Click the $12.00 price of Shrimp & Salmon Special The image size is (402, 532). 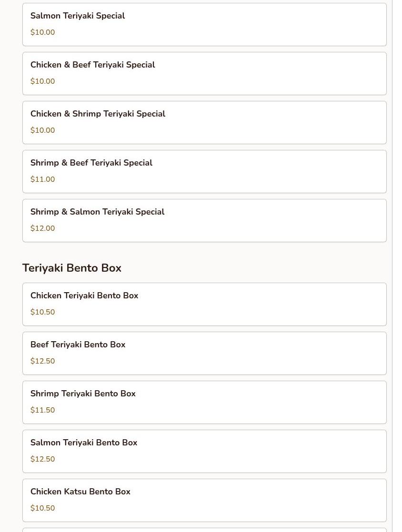point(42,228)
